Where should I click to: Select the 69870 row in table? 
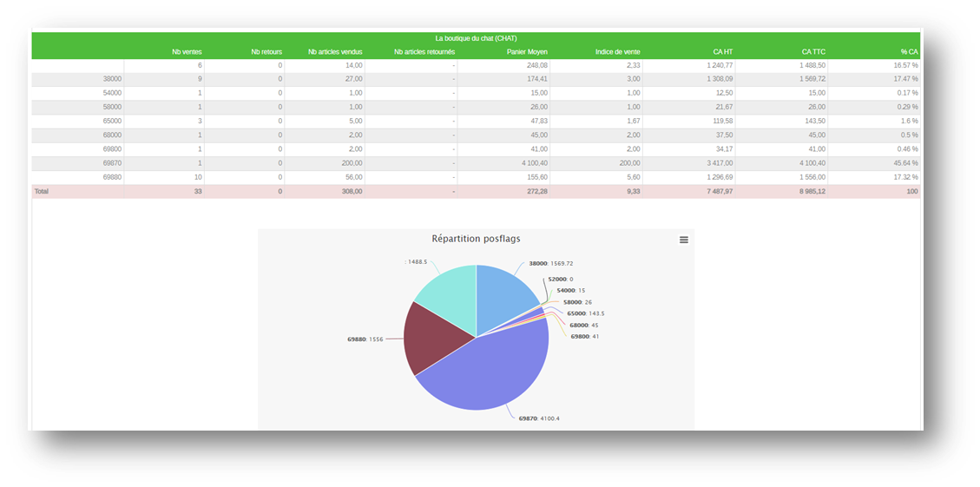click(112, 163)
